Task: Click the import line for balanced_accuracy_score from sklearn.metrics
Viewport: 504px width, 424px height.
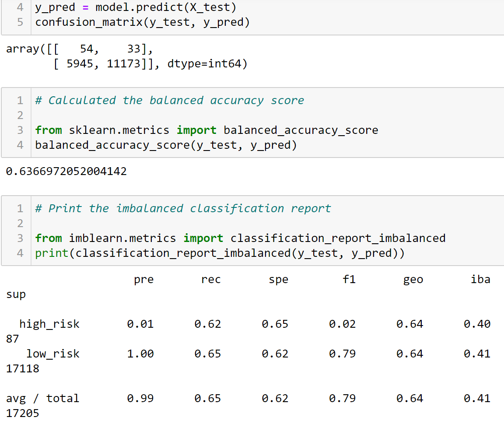Action: [x=206, y=130]
